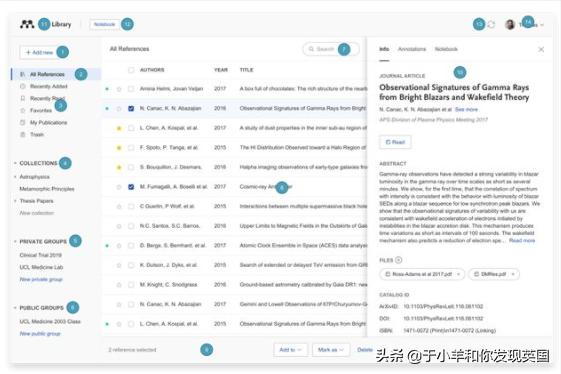Click into the Search field
The width and height of the screenshot is (561, 374).
pos(331,49)
